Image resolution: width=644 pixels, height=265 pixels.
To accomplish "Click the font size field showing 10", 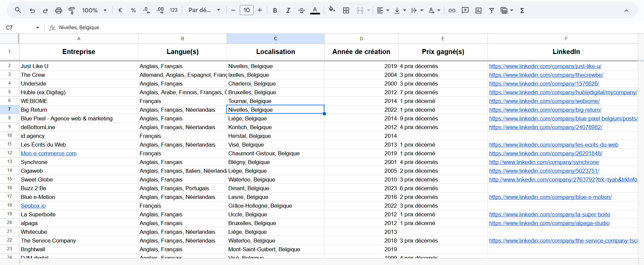I will 247,10.
